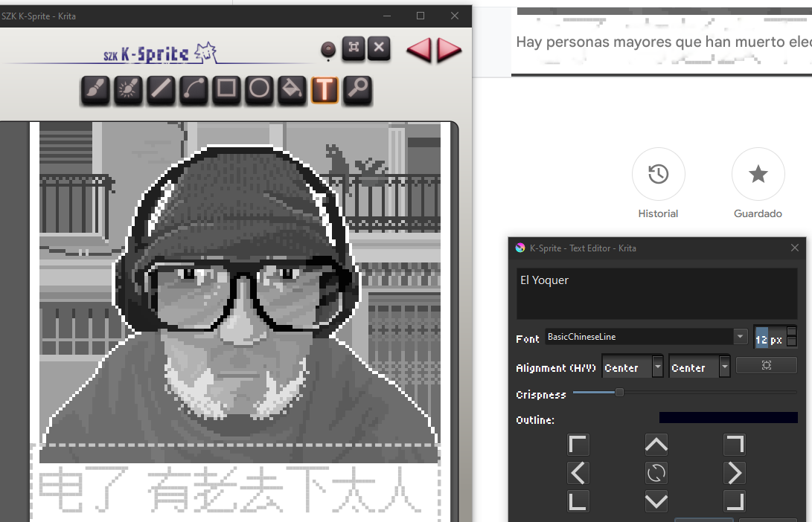The height and width of the screenshot is (522, 812).
Task: Select the Fill bucket tool
Action: pos(292,90)
